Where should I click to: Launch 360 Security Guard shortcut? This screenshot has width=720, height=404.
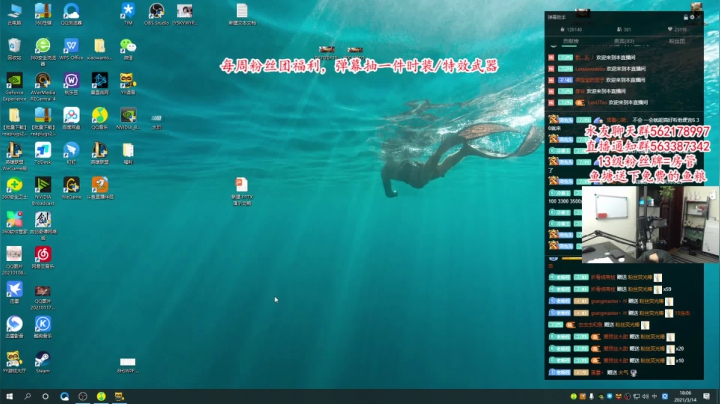click(14, 188)
